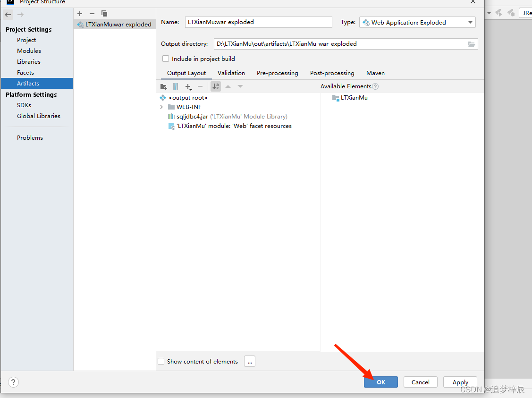Open Global Libraries settings
532x398 pixels.
tap(39, 116)
